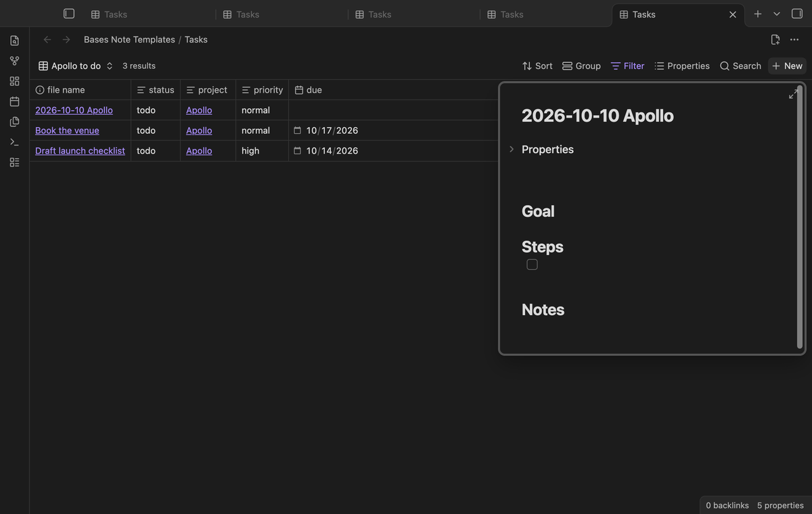
Task: Click the file icon near more options
Action: click(x=775, y=40)
